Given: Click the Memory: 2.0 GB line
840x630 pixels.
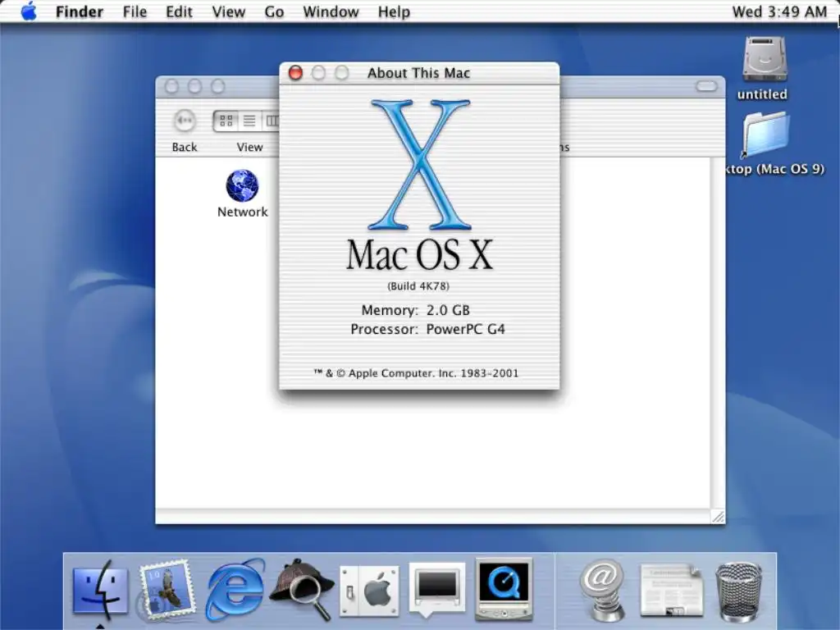Looking at the screenshot, I should (x=415, y=310).
